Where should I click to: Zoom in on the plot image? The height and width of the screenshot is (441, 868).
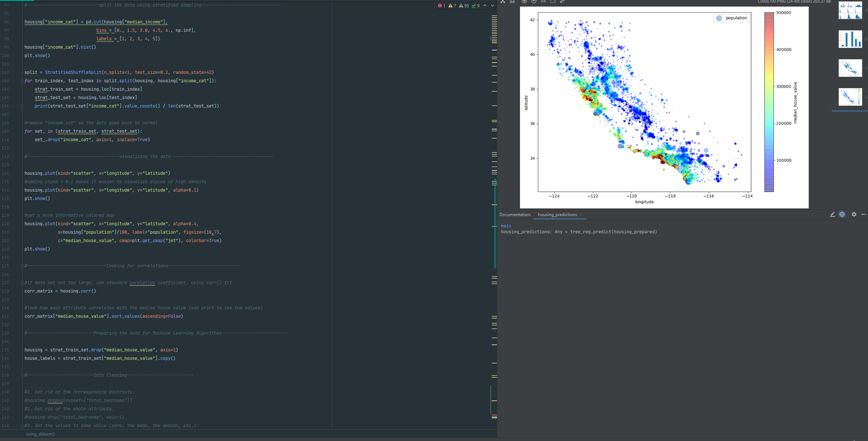524,1
